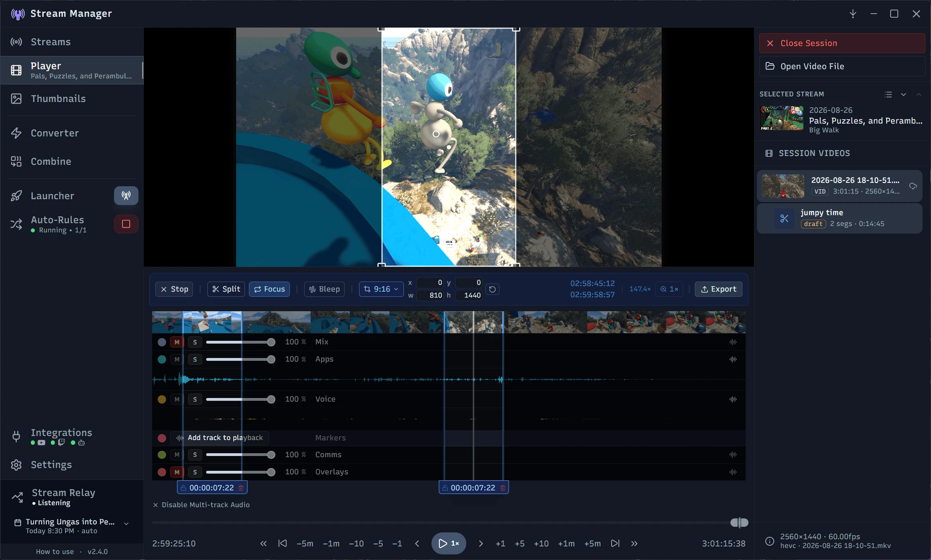
Task: Jump forward with the double right chevrons
Action: pos(634,544)
